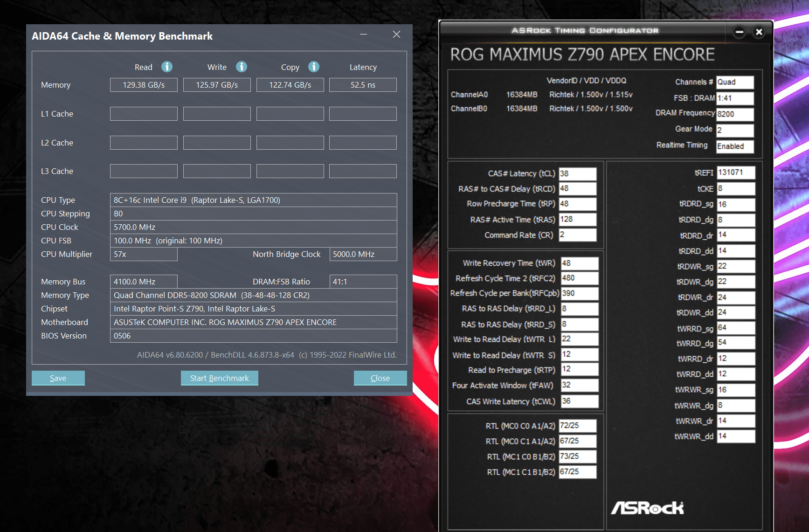Click the Copy info icon
Screen dimensions: 809x532
pyautogui.click(x=314, y=67)
